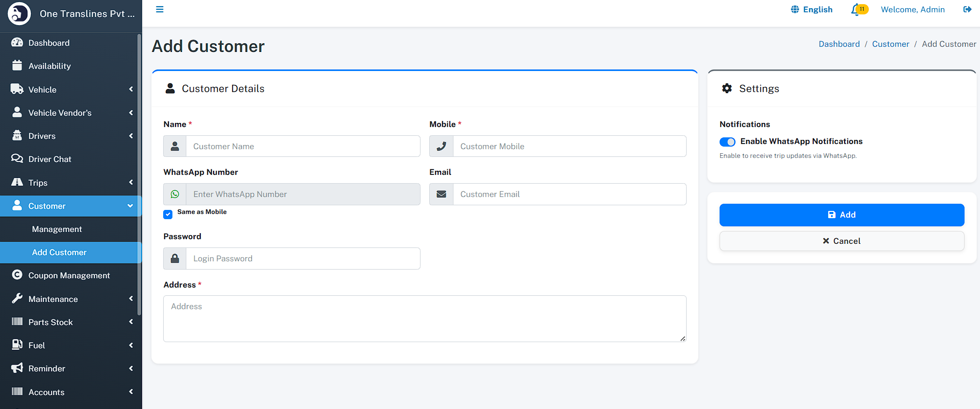
Task: Click into the Customer Name field
Action: pyautogui.click(x=303, y=147)
